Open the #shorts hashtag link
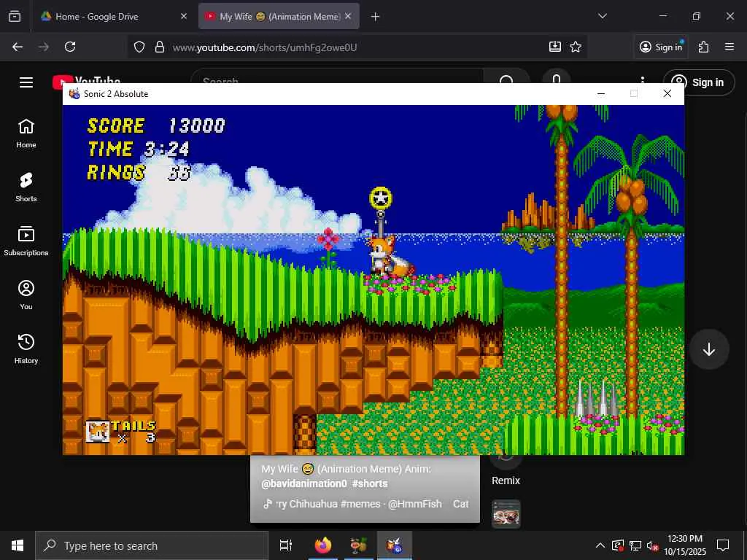This screenshot has height=560, width=747. pos(370,483)
